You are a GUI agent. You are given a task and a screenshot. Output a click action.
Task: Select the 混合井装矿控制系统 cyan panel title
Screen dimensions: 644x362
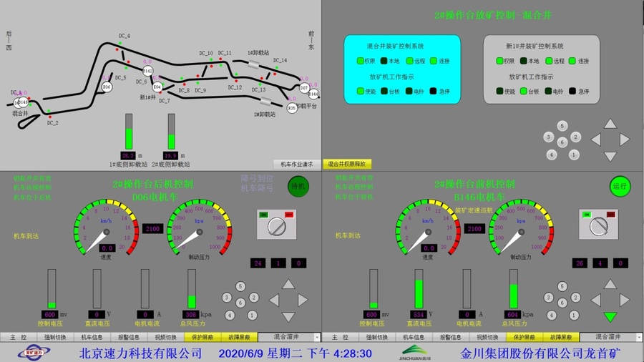coord(395,46)
